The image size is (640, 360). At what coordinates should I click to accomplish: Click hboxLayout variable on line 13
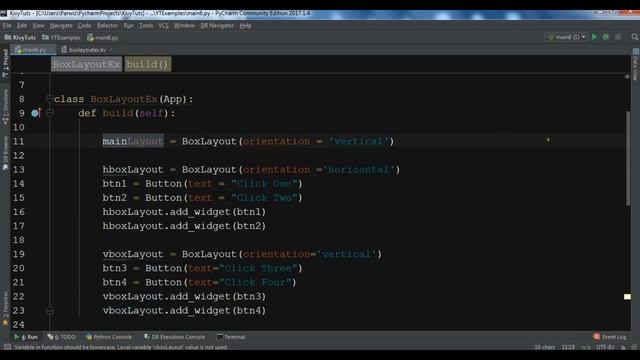[133, 169]
